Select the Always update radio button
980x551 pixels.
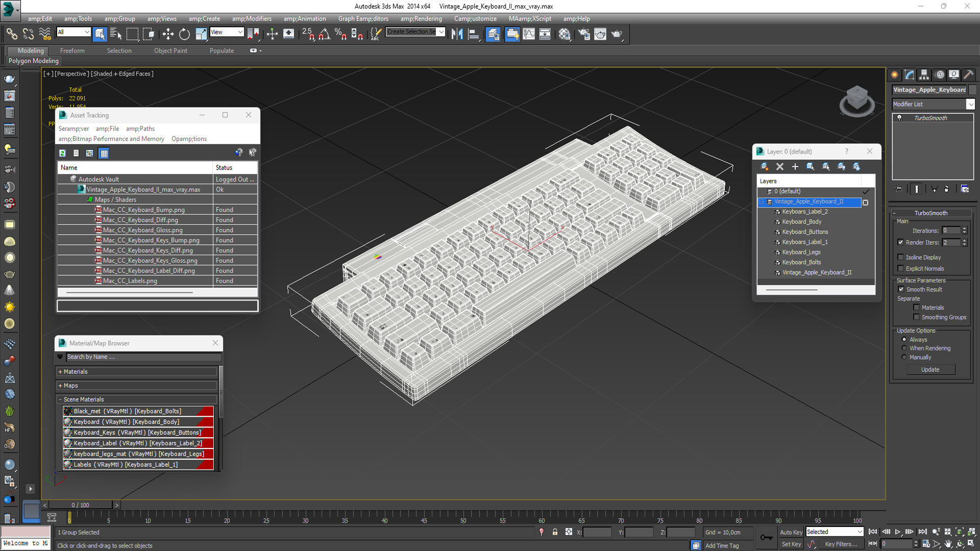[904, 339]
